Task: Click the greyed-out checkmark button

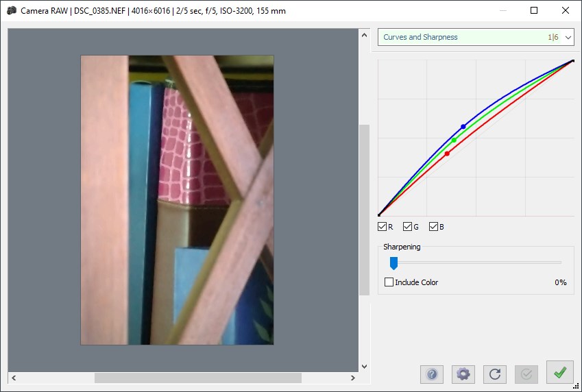Action: click(x=526, y=373)
